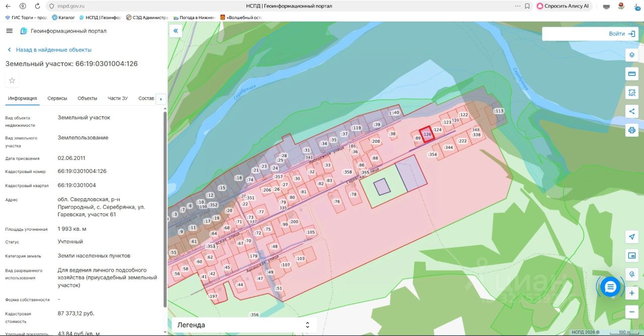Click cadastral number value 66:19:0301004:126
The width and height of the screenshot is (644, 336).
(x=82, y=171)
